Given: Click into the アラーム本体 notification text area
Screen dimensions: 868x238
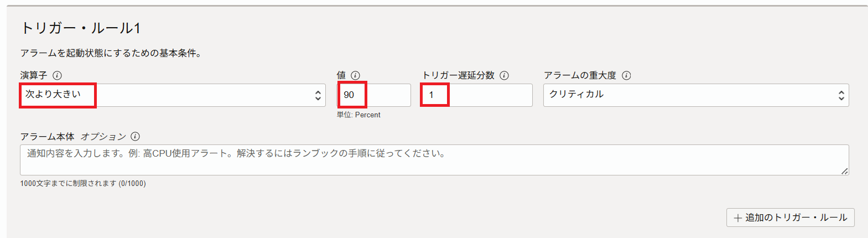Looking at the screenshot, I should click(x=434, y=160).
